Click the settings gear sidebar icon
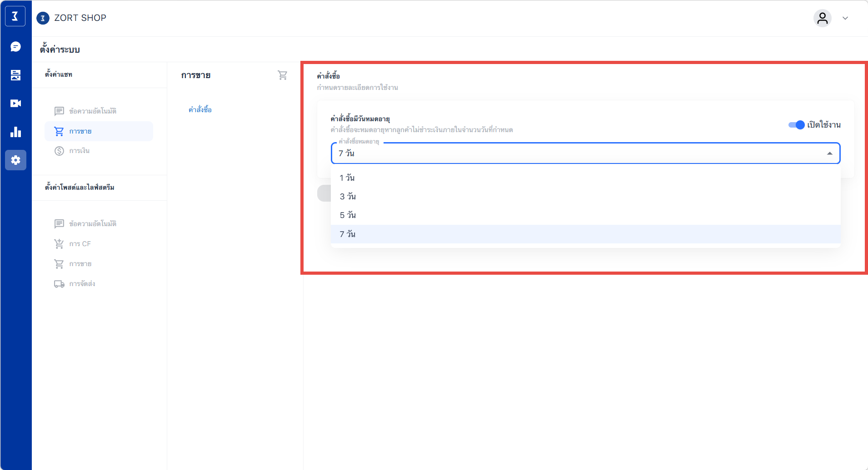This screenshot has height=470, width=868. [15, 160]
